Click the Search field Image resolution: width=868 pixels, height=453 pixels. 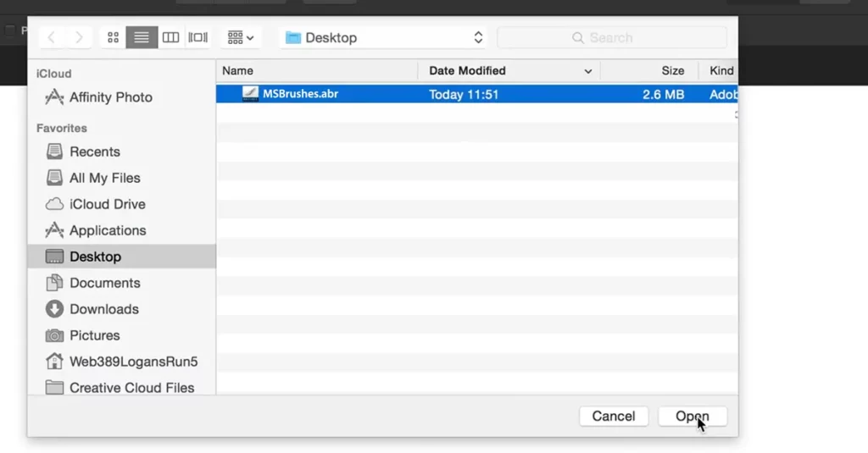click(x=611, y=37)
